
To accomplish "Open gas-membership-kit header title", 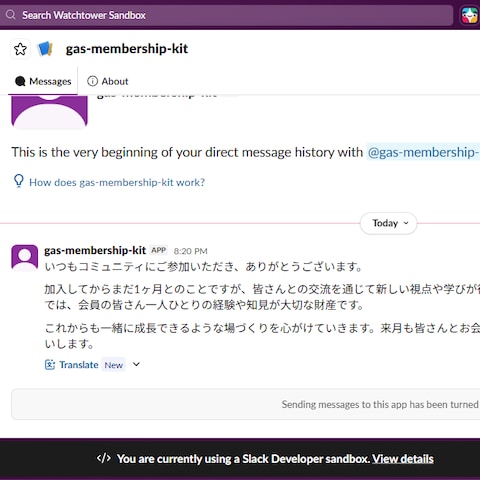I will pos(127,49).
